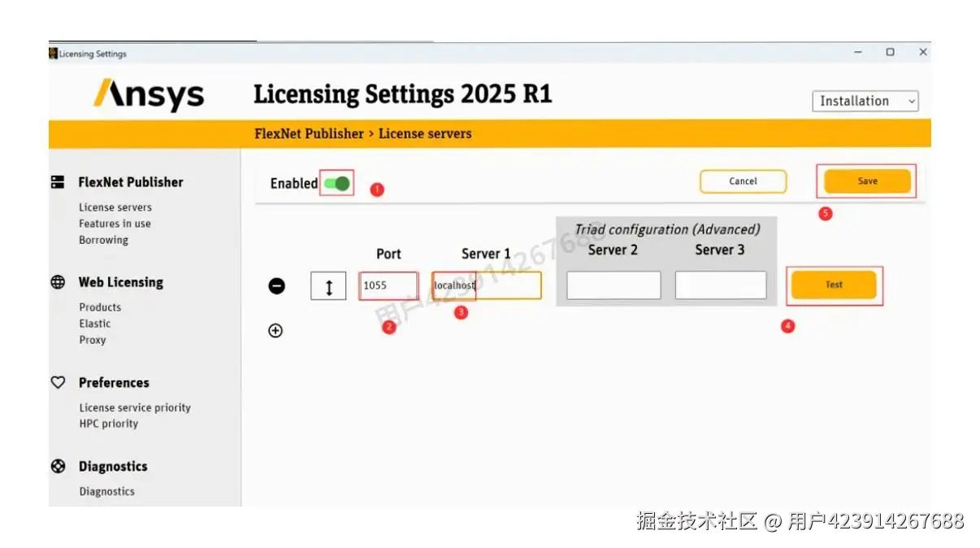The image size is (980, 548).
Task: Open Elastic under Web Licensing
Action: click(95, 324)
